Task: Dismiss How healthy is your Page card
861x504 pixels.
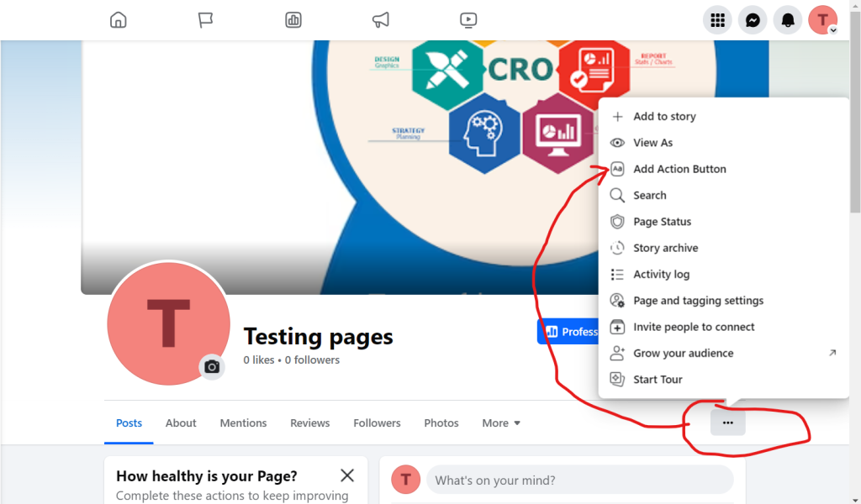Action: tap(347, 475)
